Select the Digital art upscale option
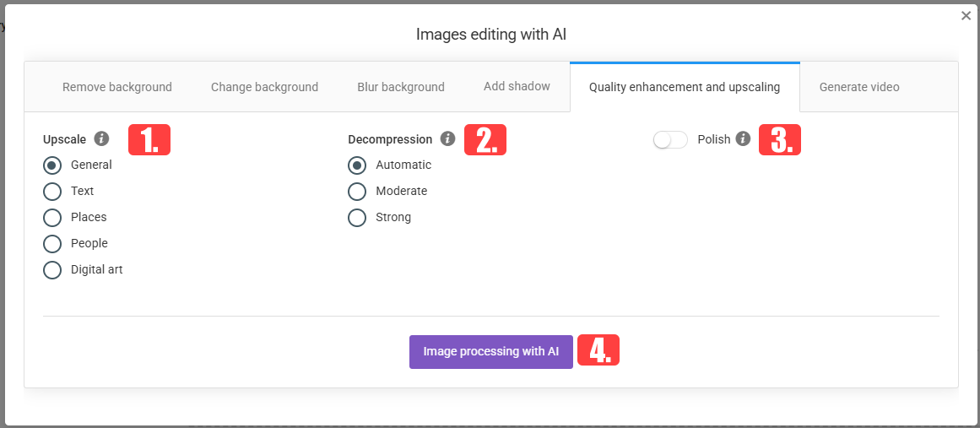Viewport: 980px width, 428px height. [52, 270]
